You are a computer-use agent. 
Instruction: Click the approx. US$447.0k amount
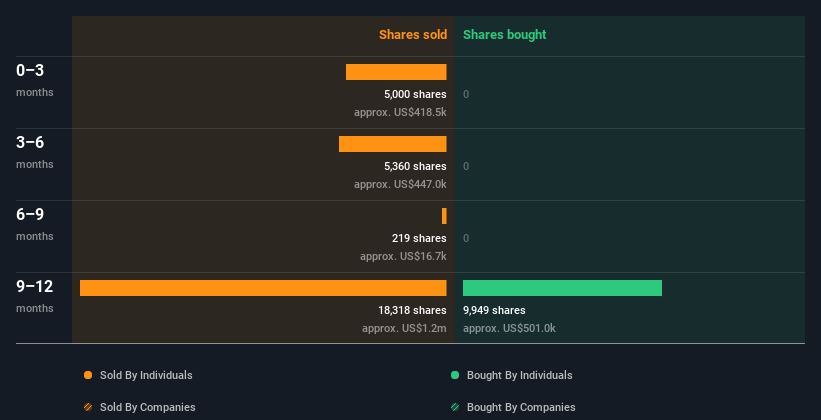400,184
